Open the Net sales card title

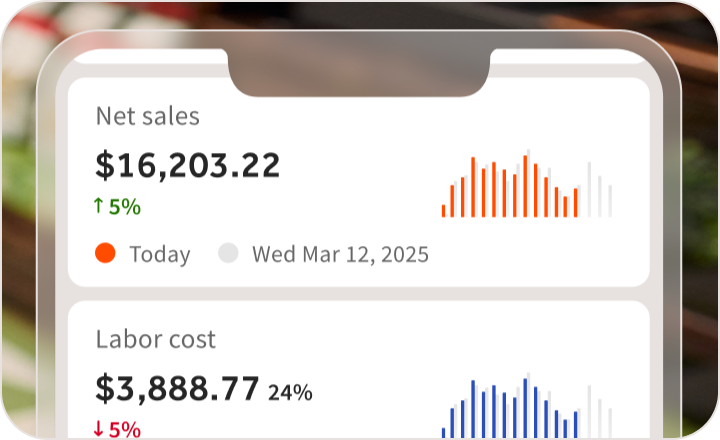[147, 116]
